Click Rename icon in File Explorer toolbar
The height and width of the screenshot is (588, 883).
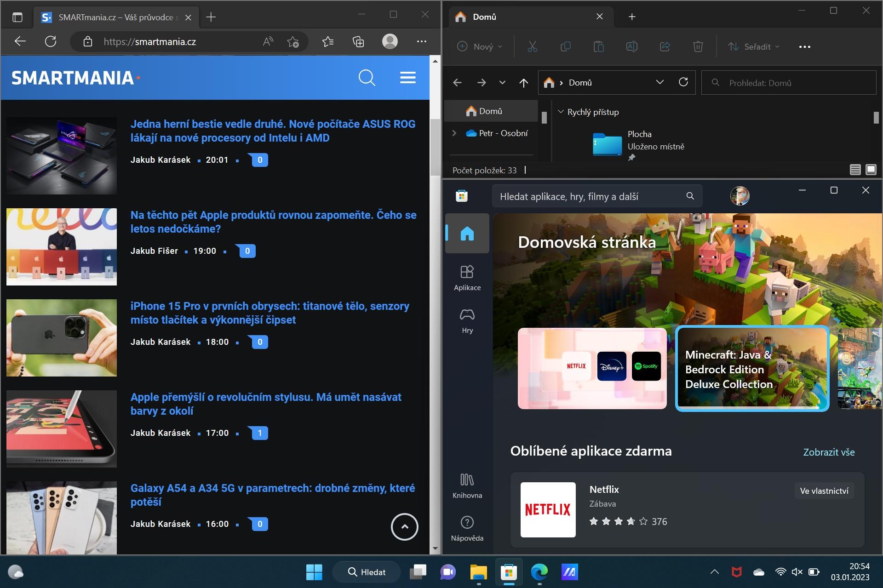click(632, 46)
